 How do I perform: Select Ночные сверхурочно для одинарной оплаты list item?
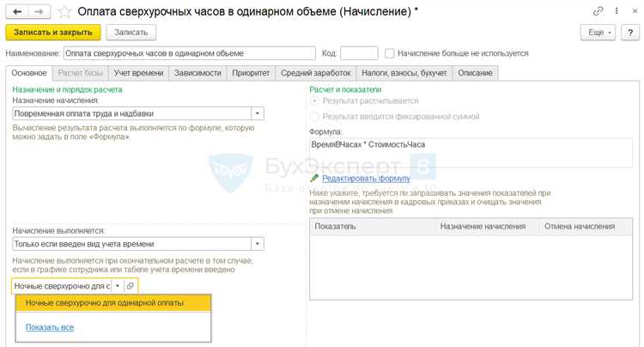click(x=113, y=303)
